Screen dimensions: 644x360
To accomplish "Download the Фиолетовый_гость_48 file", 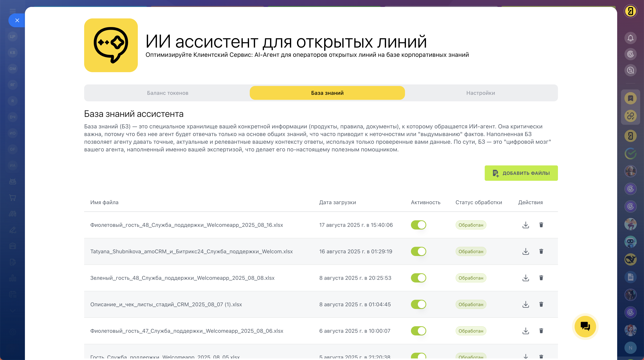I will tap(526, 225).
